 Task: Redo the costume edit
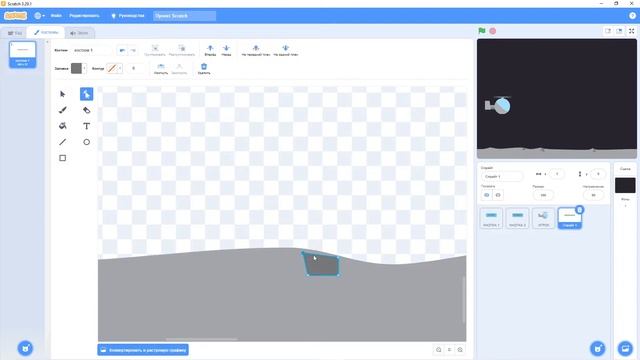[x=133, y=50]
